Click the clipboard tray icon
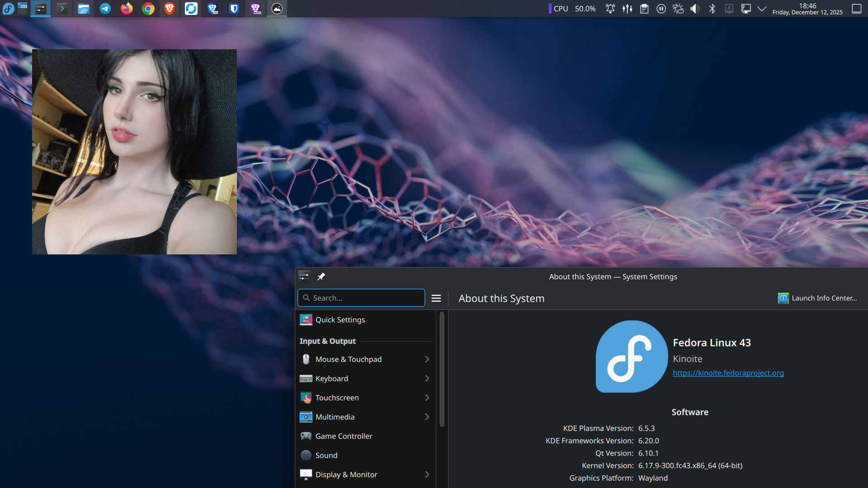Viewport: 868px width, 488px height. (644, 9)
